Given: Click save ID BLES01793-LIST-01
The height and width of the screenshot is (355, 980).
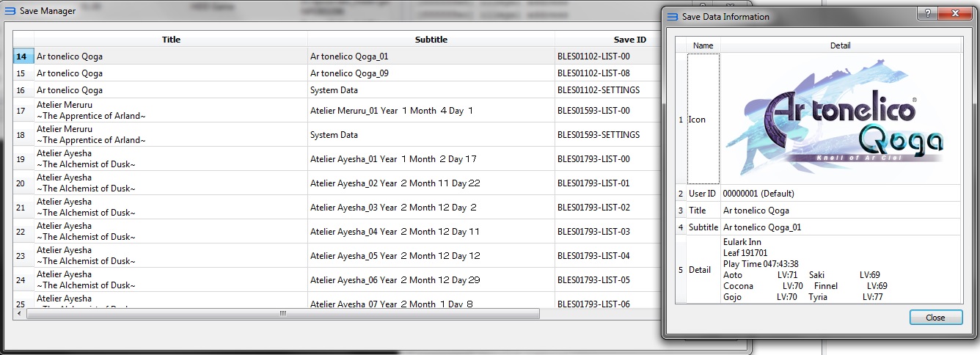Looking at the screenshot, I should pos(607,183).
